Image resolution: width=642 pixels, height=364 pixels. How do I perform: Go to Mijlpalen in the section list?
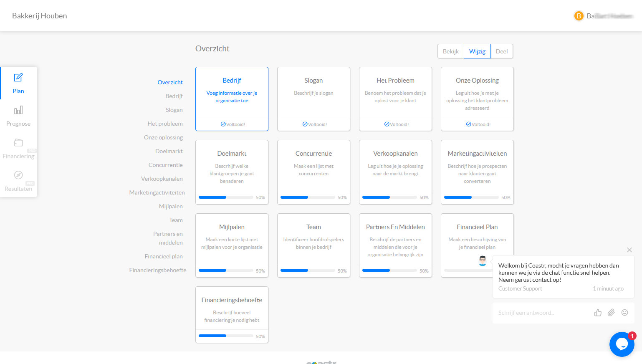(171, 206)
